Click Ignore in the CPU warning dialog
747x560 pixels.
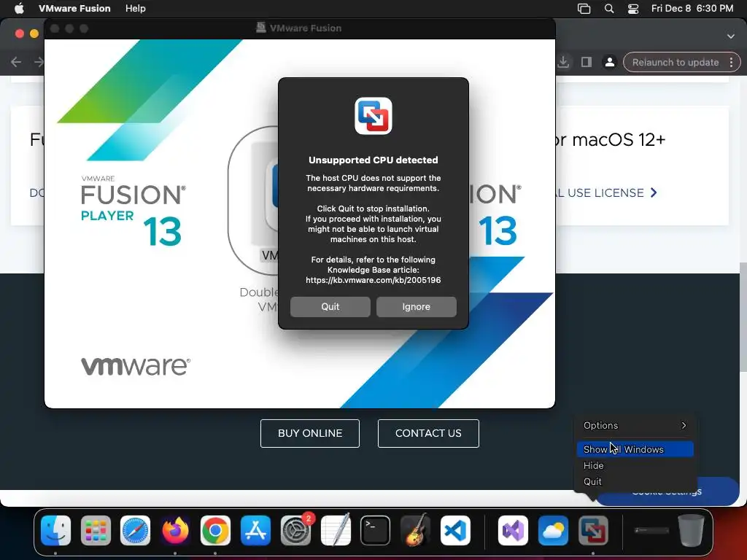pos(417,307)
